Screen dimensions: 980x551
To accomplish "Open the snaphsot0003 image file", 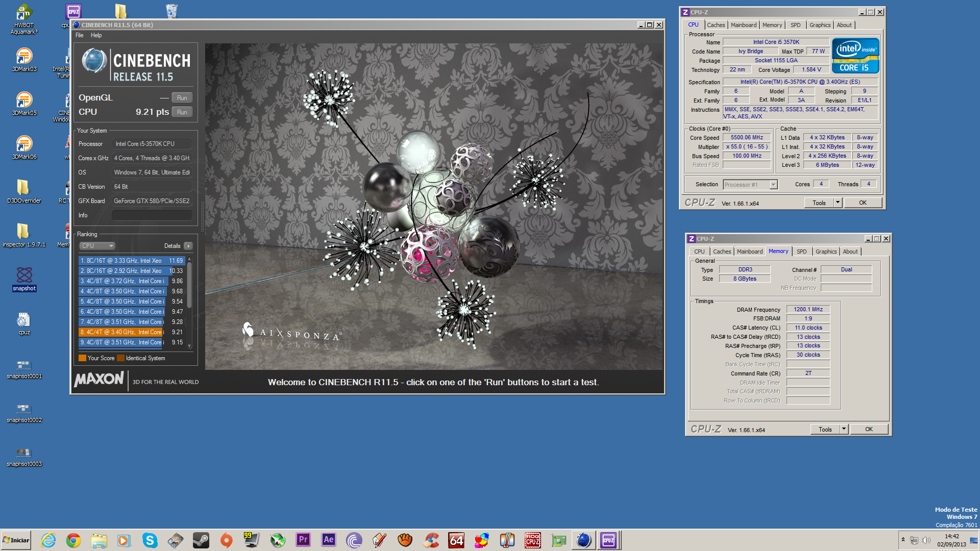I will [24, 457].
